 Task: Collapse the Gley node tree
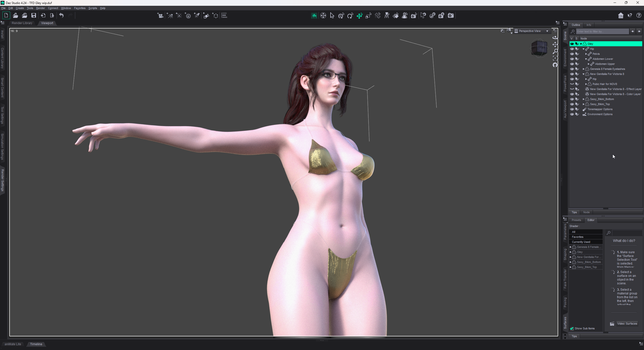pyautogui.click(x=581, y=44)
